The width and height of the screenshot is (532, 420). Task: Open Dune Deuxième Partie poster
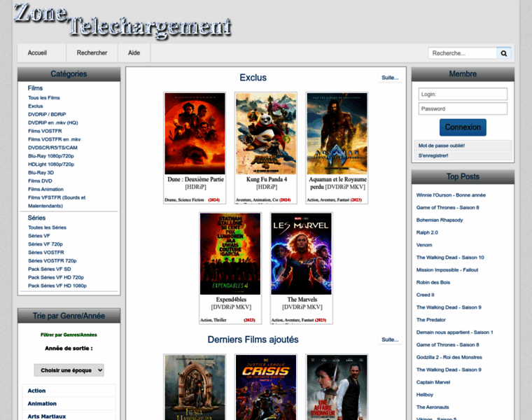coord(195,134)
